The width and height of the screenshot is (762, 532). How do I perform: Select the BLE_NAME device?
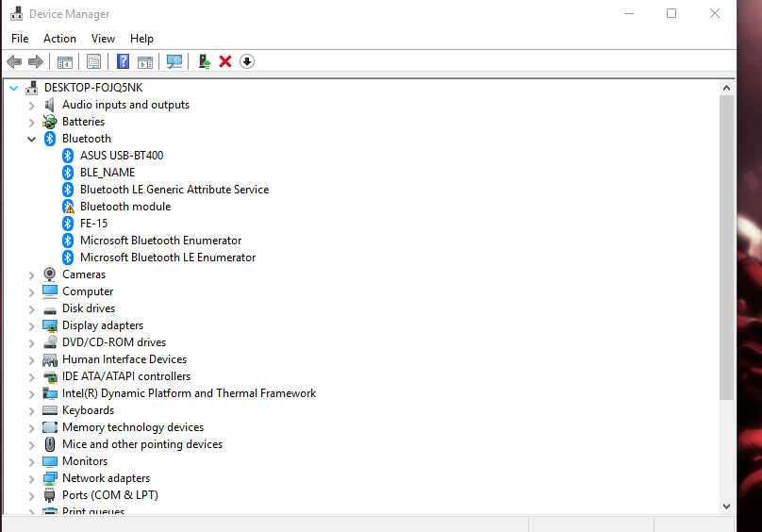tap(108, 173)
